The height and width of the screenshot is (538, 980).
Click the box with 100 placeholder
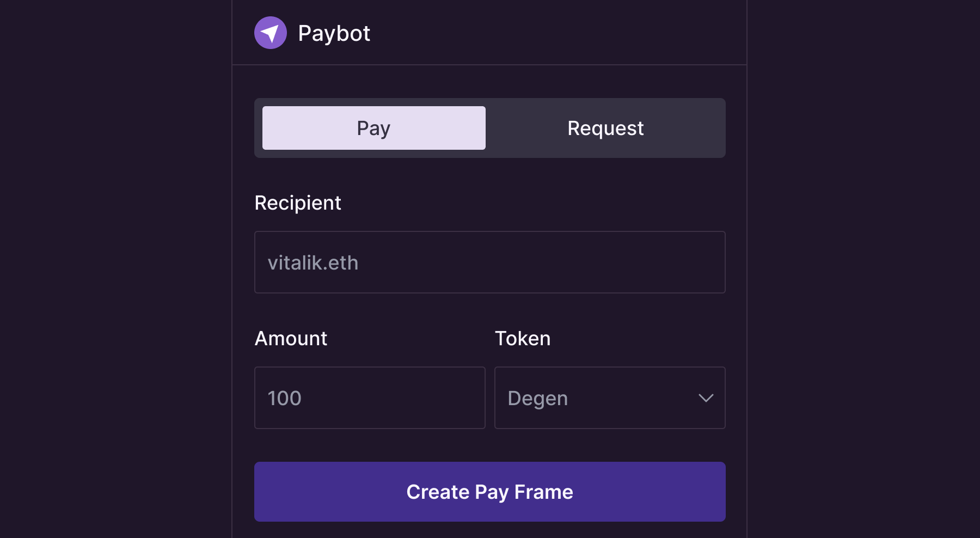coord(370,398)
